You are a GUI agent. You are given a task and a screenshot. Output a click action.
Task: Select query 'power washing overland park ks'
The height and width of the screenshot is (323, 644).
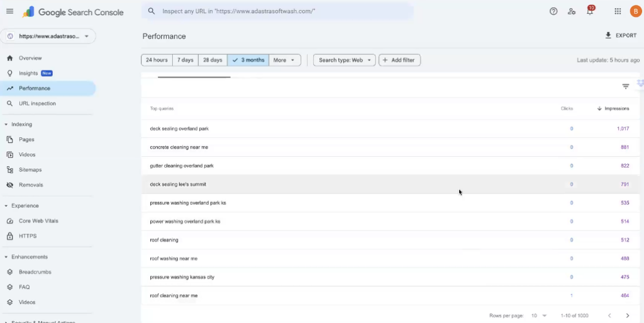point(185,221)
